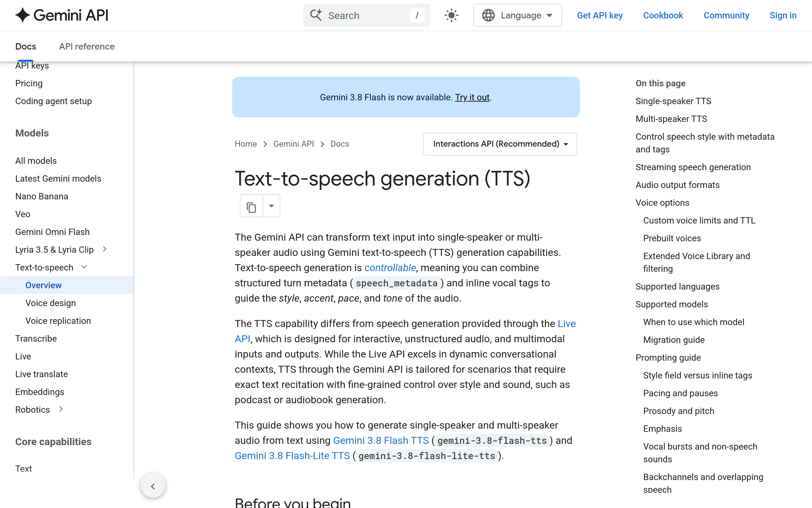Open Embeddings in sidebar
This screenshot has height=508, width=812.
tap(40, 392)
